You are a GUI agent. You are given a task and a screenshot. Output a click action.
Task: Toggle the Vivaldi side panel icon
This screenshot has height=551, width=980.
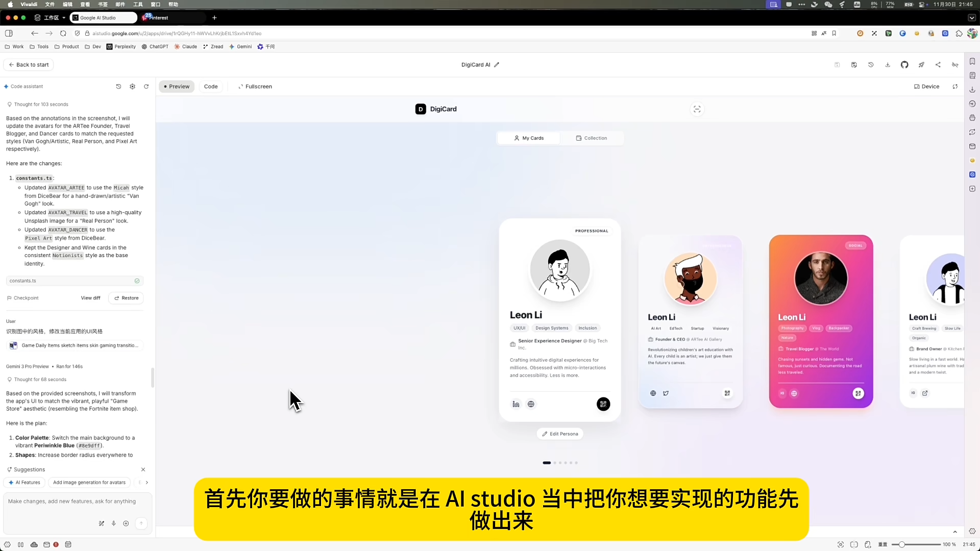9,33
